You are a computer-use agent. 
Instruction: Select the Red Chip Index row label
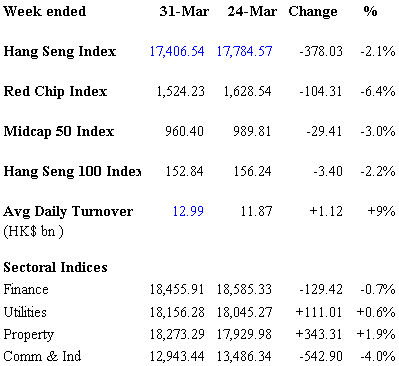click(x=55, y=91)
